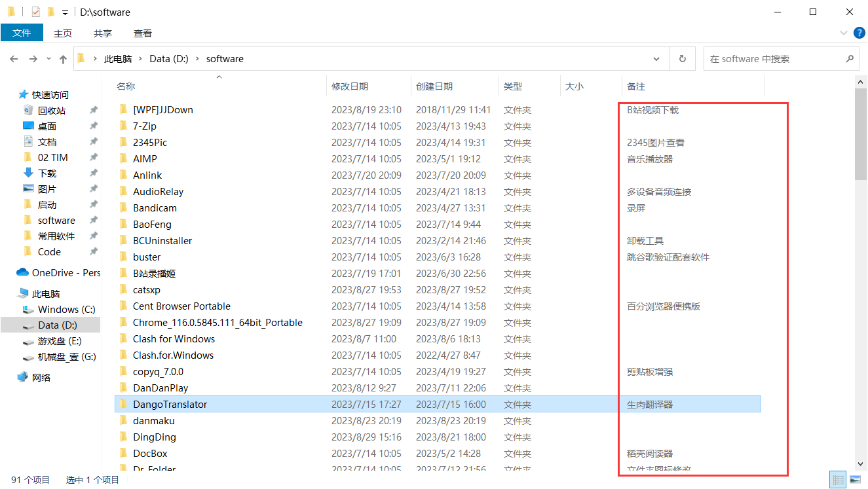Open the 文件 menu tab

tap(22, 33)
